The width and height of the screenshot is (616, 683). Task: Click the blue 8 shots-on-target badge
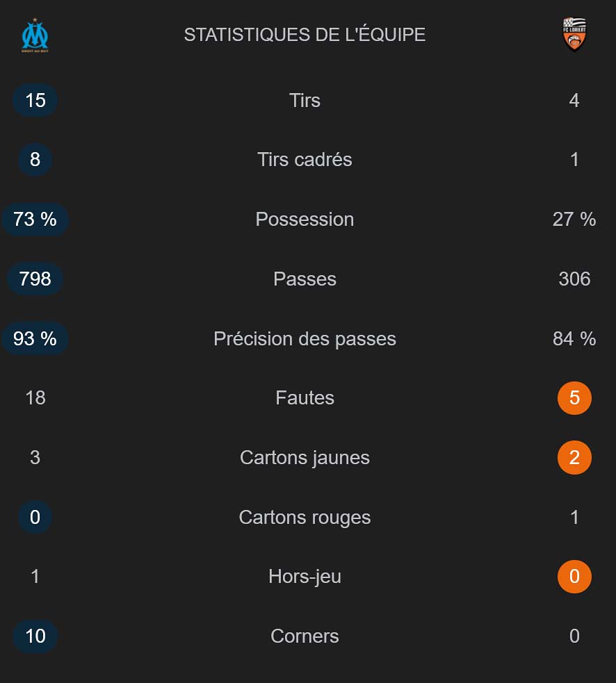point(35,159)
